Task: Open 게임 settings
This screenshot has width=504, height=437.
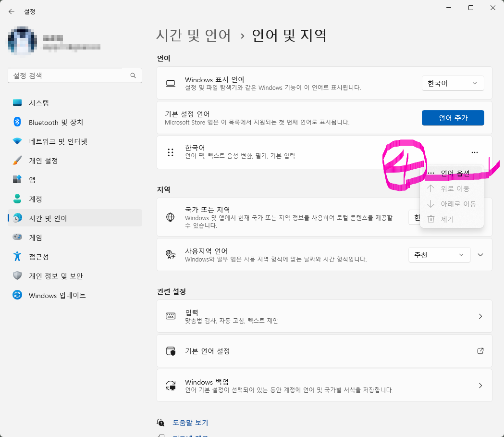Action: [75, 237]
